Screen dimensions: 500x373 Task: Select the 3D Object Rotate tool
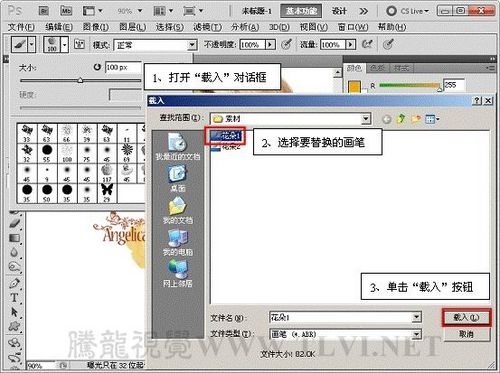pos(14,343)
